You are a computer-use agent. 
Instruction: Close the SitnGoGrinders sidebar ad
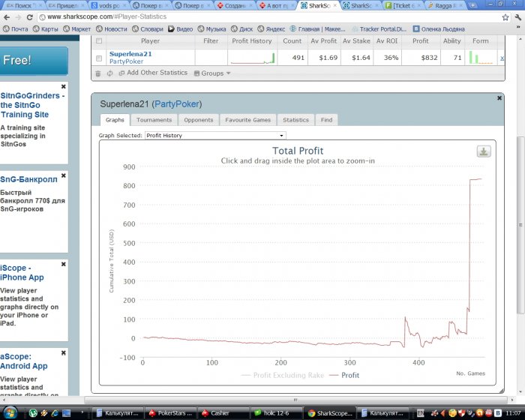tap(63, 87)
